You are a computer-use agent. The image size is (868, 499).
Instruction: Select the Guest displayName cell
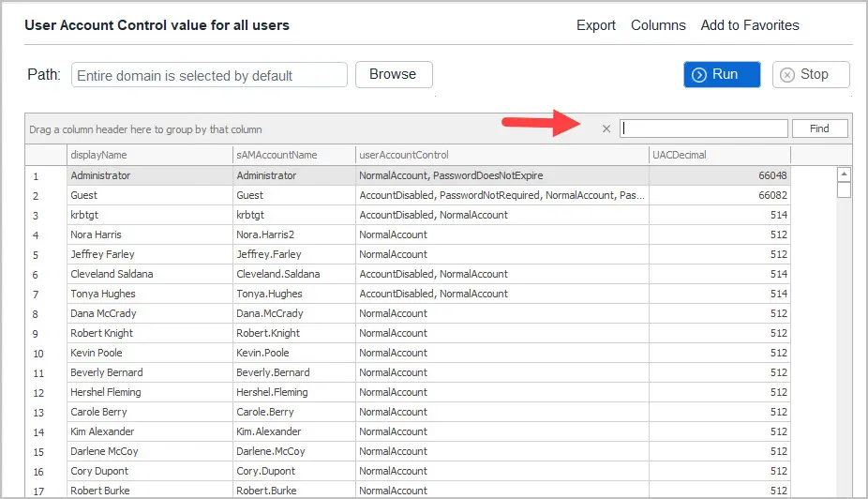pyautogui.click(x=149, y=195)
